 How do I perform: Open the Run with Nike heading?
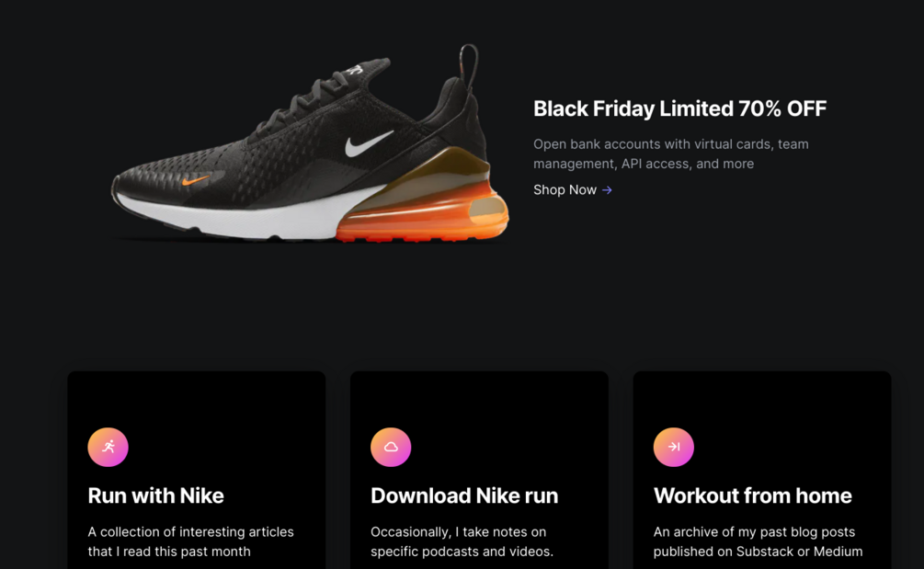[155, 495]
